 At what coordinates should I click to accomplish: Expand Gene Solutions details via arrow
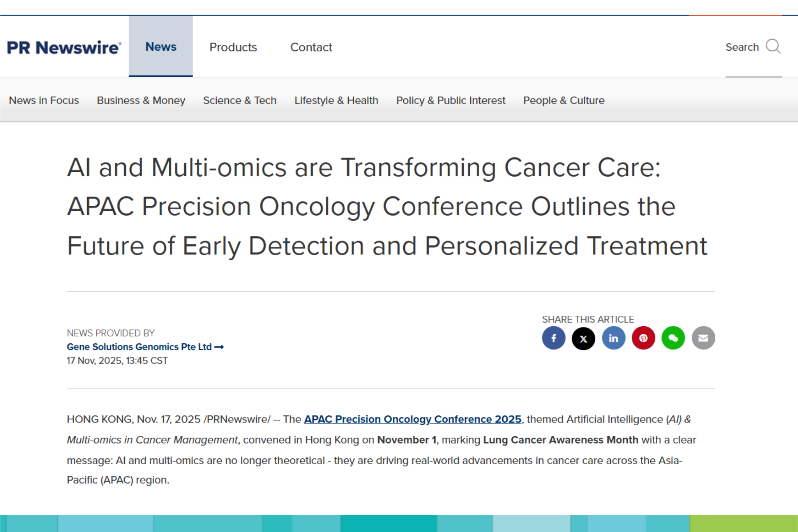pos(219,346)
